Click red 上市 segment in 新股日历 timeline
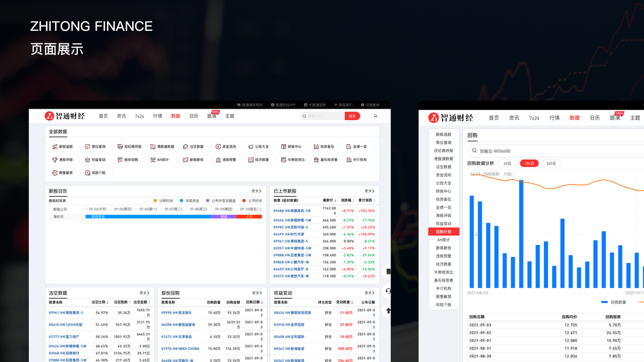Viewport: 644px width, 362px height. (x=249, y=217)
